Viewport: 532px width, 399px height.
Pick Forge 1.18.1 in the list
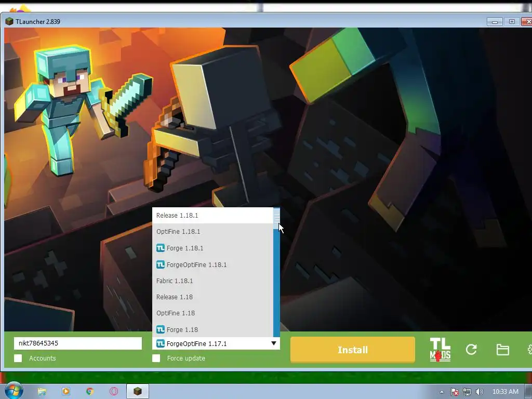212,248
